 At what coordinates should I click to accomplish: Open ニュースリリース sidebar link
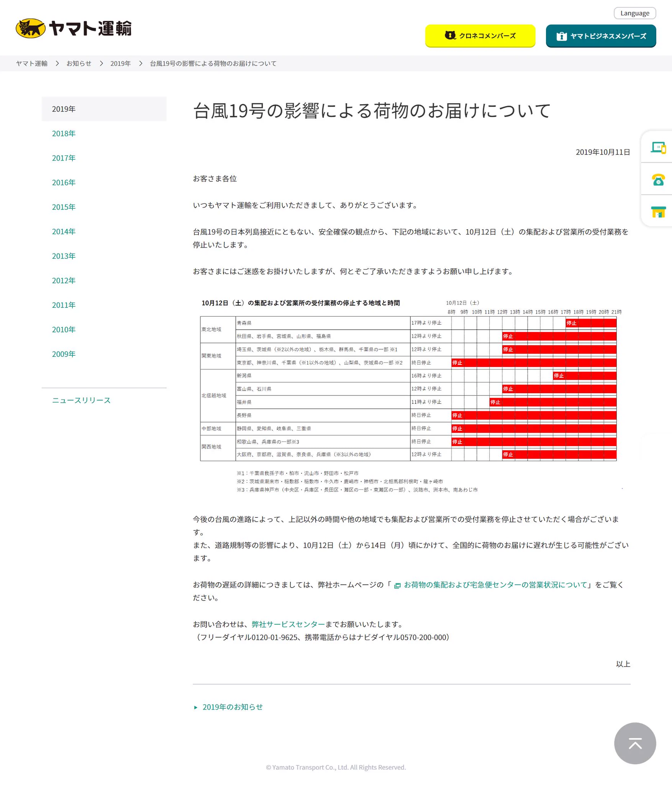pos(81,400)
